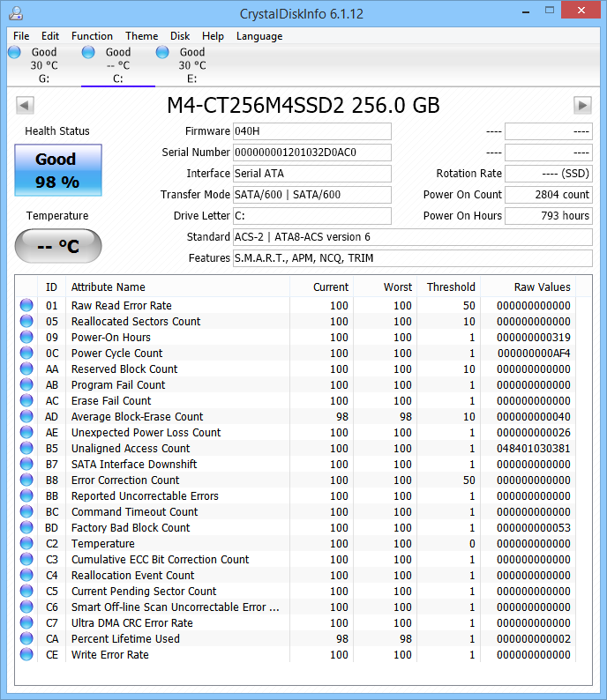
Task: Click status icon for Cumulative ECC Bit Correction
Action: tap(26, 559)
